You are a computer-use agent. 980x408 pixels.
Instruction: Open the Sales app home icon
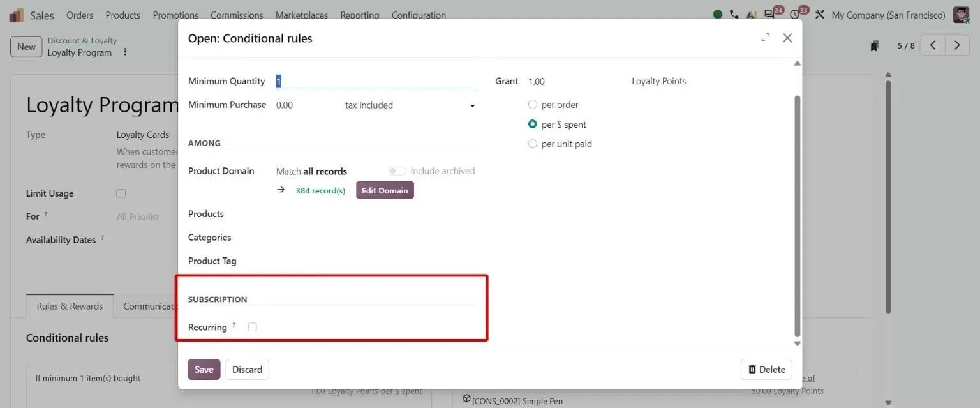pyautogui.click(x=17, y=15)
